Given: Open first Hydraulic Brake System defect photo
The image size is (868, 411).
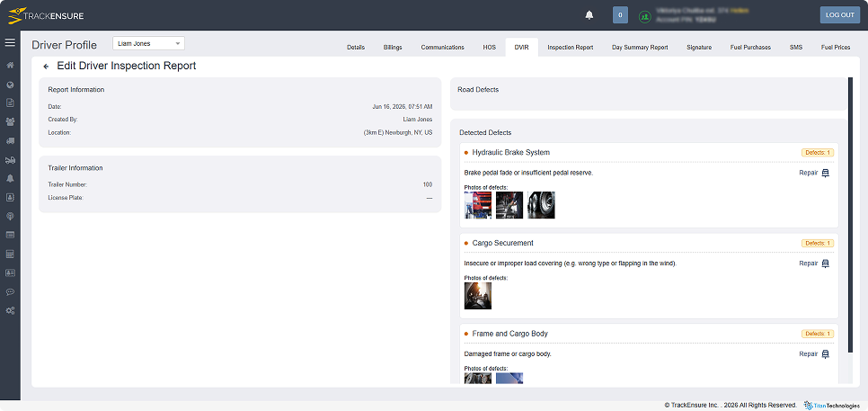Looking at the screenshot, I should [478, 205].
